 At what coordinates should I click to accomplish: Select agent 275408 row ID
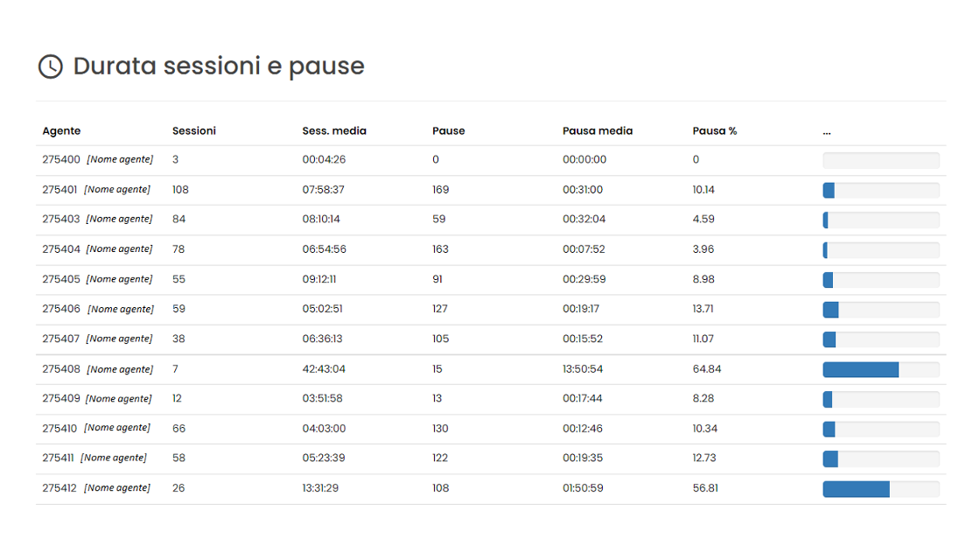click(61, 369)
